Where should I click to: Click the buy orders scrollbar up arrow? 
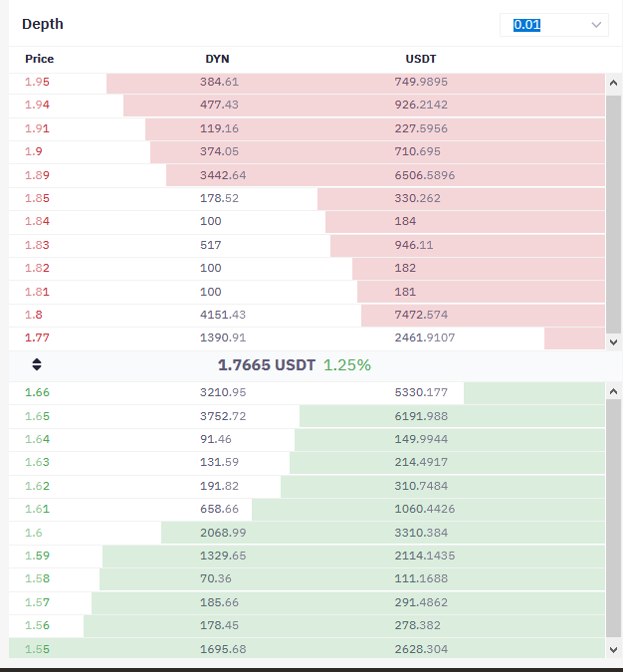614,391
